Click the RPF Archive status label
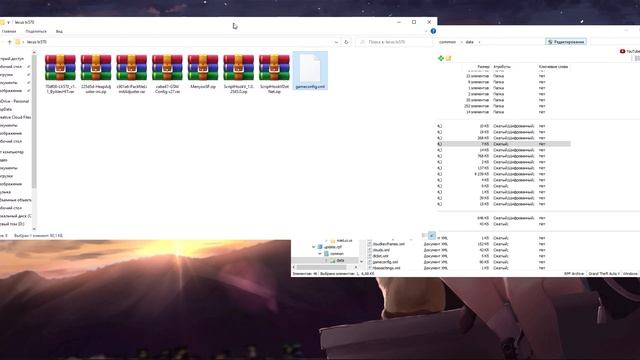 coord(573,273)
